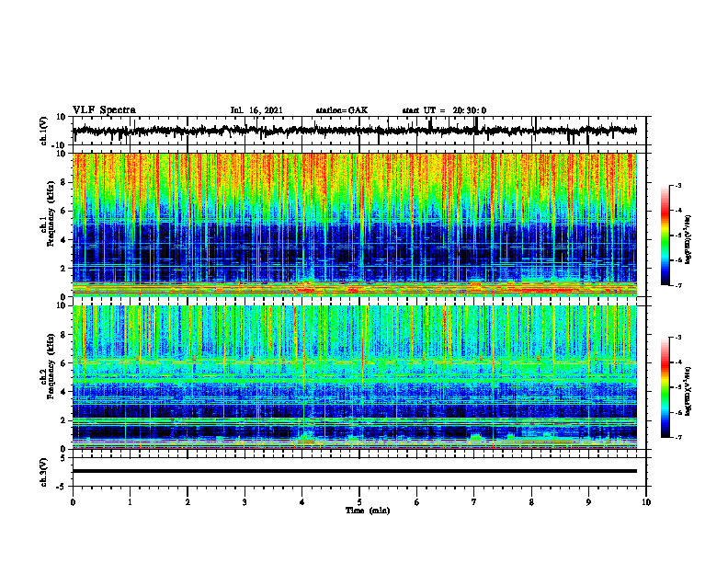
Task: Select the date text "Jul 16, 2021"
Action: (x=256, y=110)
